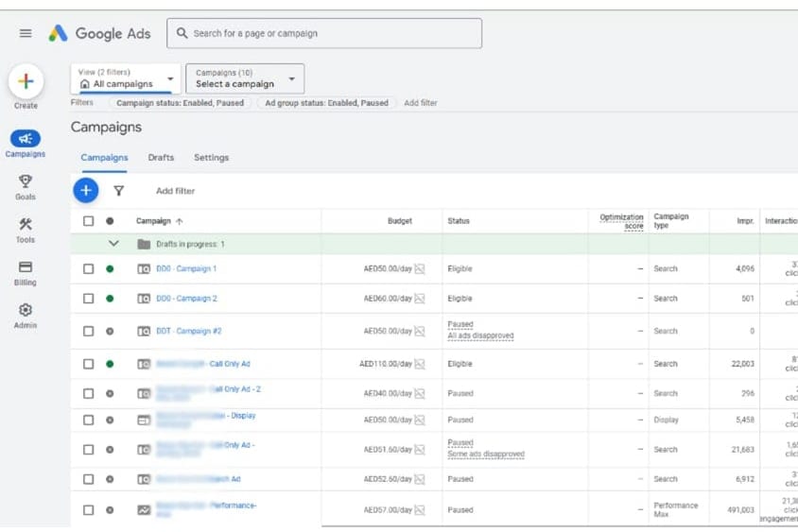This screenshot has width=798, height=532.
Task: Click Add filter beside the funnel icon
Action: coord(176,191)
